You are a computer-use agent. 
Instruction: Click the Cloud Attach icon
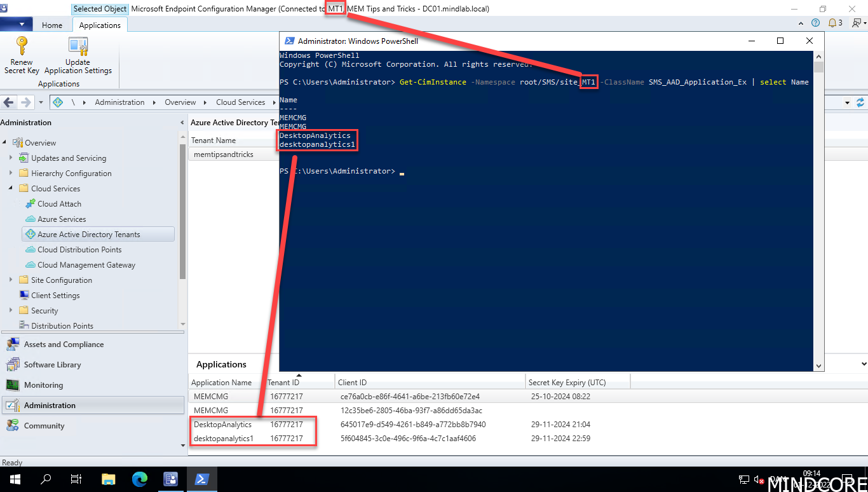click(30, 204)
